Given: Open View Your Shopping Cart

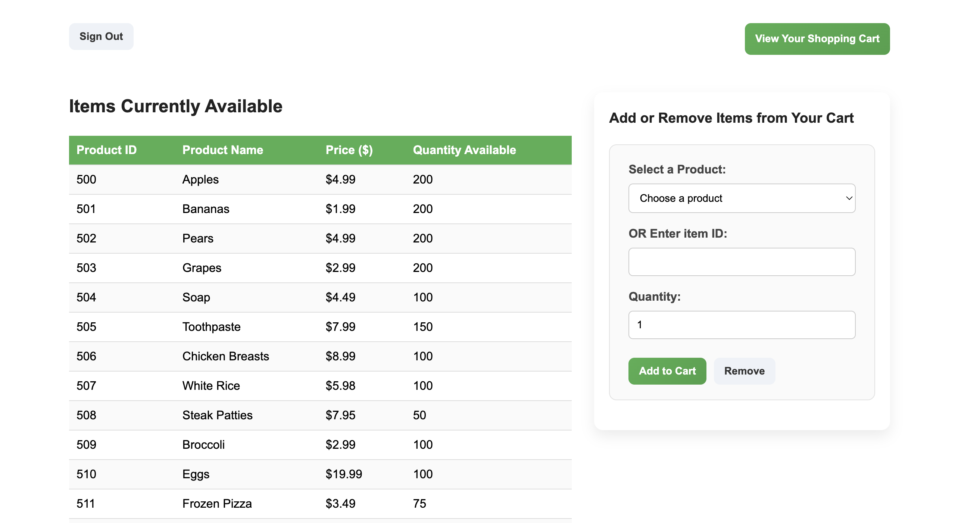Looking at the screenshot, I should (817, 38).
